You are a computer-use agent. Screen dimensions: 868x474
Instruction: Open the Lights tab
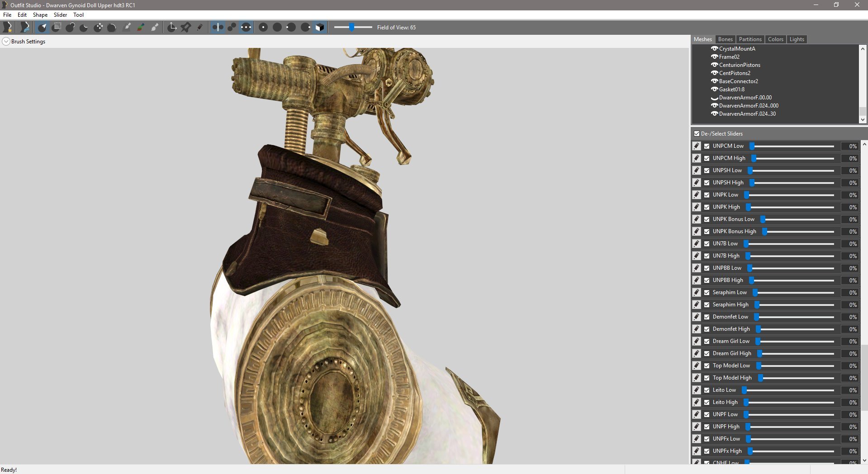[x=797, y=39]
